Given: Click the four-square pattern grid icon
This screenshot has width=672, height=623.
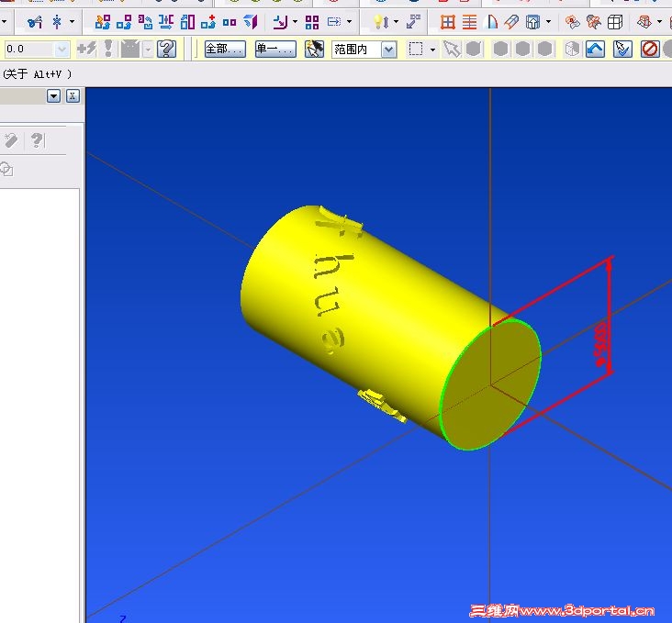Looking at the screenshot, I should 312,22.
